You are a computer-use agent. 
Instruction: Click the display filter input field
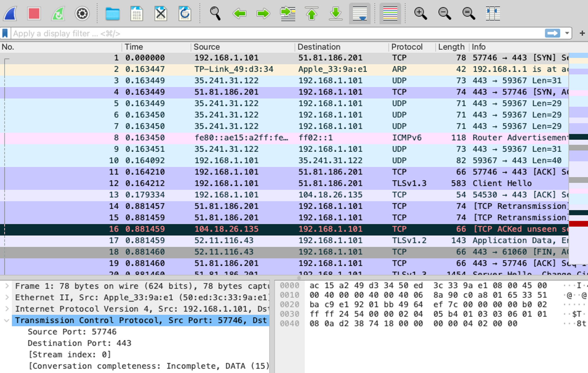pyautogui.click(x=276, y=33)
